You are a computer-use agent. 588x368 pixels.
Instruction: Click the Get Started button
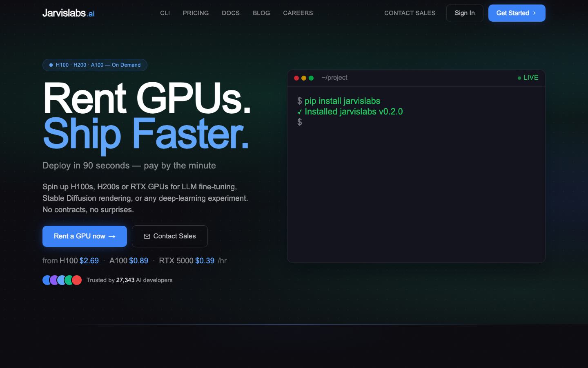click(517, 13)
